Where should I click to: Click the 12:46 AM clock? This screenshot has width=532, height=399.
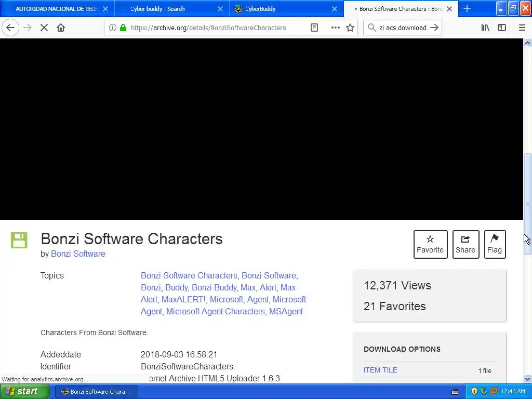[513, 392]
